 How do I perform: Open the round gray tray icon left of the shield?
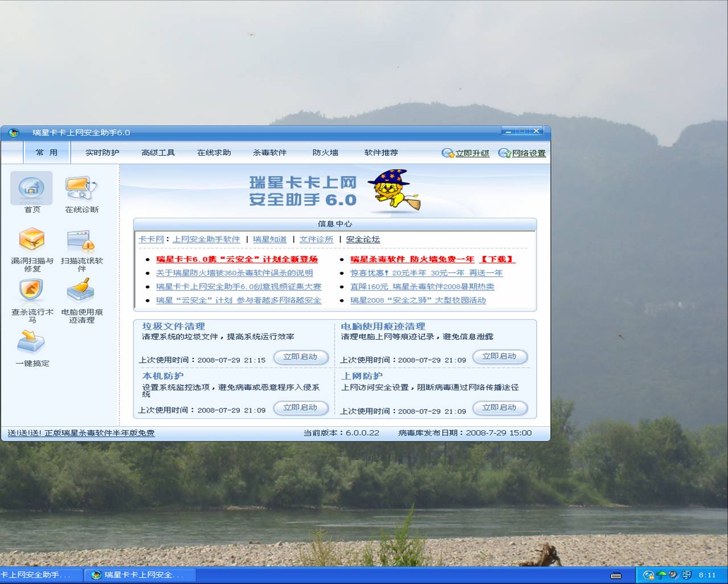(x=674, y=575)
